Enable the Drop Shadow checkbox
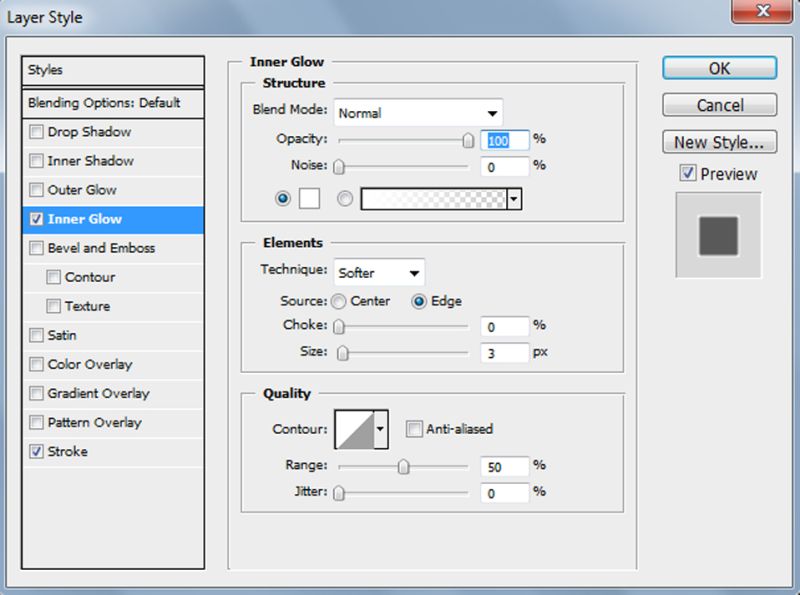 pos(36,132)
